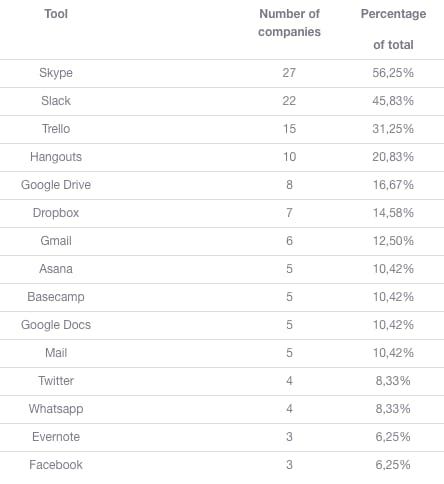Select the 45,83% cell for Slack

tap(393, 101)
